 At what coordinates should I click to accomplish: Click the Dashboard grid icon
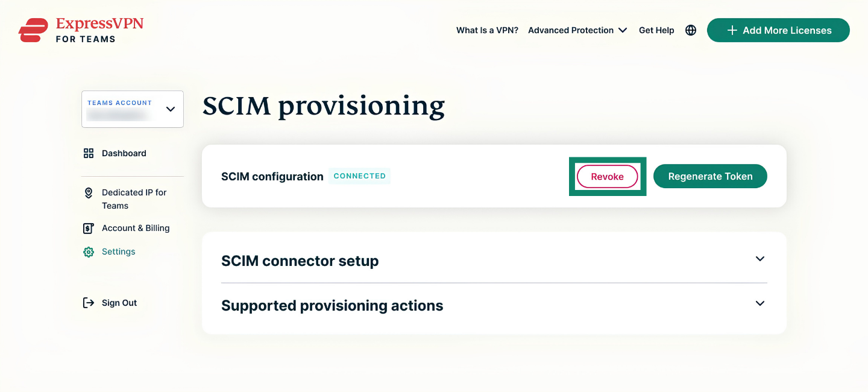click(89, 153)
